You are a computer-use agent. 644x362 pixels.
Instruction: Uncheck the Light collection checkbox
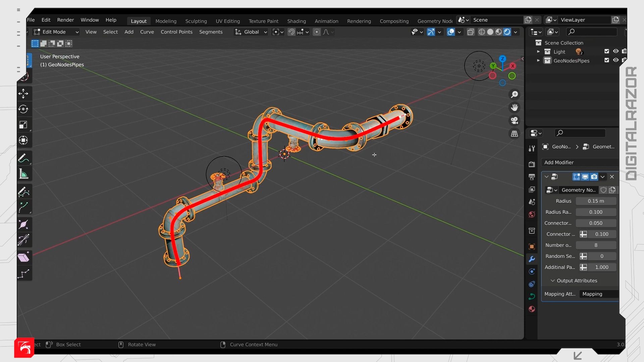606,51
